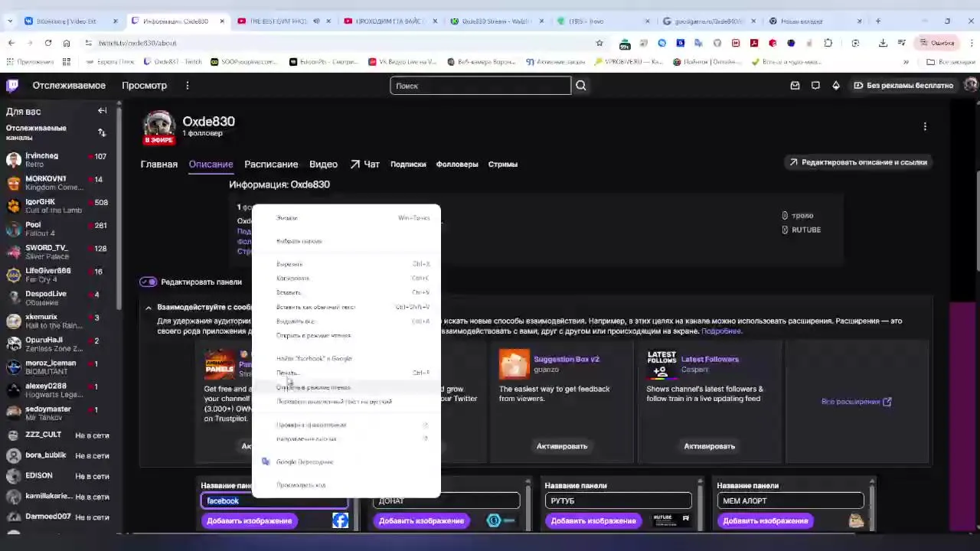
Task: Open the bookmarks apps grid icon
Action: click(67, 62)
